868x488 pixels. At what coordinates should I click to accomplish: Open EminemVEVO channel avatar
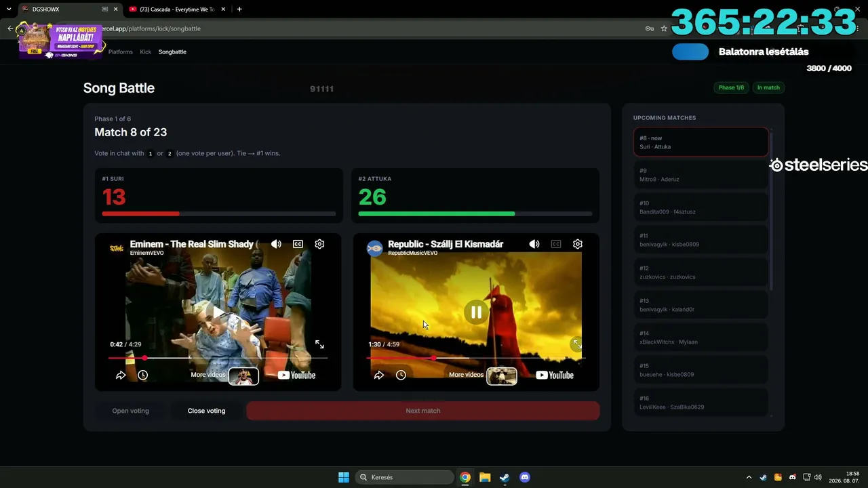pyautogui.click(x=117, y=248)
